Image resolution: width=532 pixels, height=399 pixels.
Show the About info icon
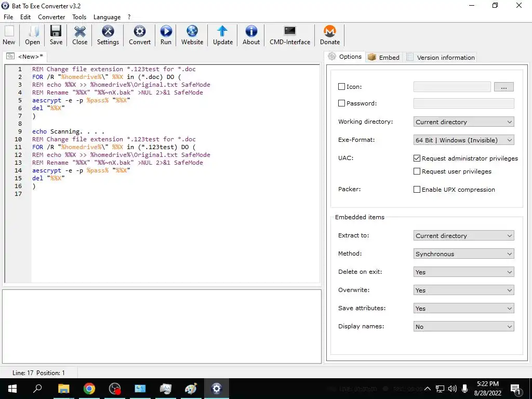tap(251, 35)
